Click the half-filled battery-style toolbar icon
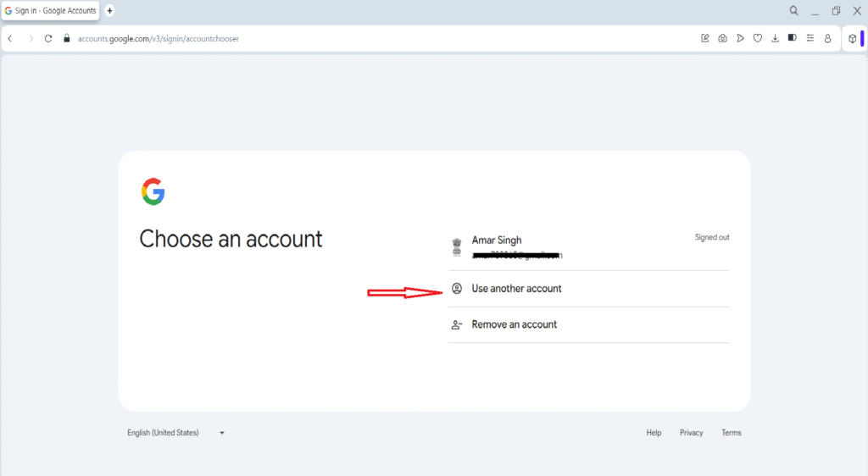Viewport: 868px width, 476px height. [x=793, y=37]
